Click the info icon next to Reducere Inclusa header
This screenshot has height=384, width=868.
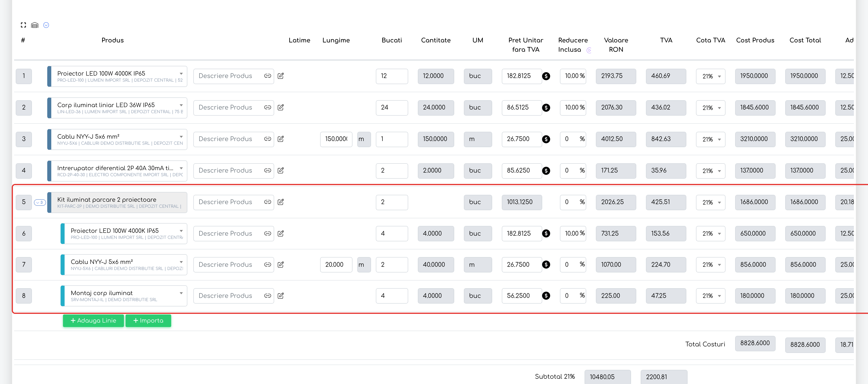[589, 50]
